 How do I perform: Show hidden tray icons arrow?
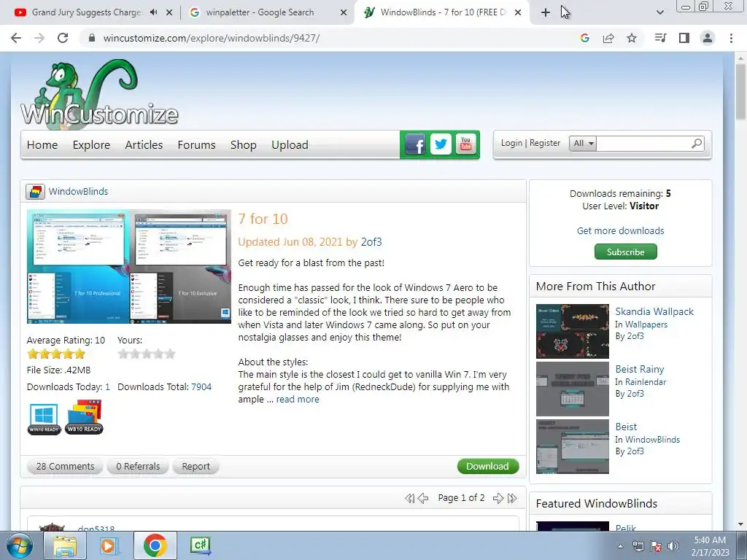[x=620, y=546]
